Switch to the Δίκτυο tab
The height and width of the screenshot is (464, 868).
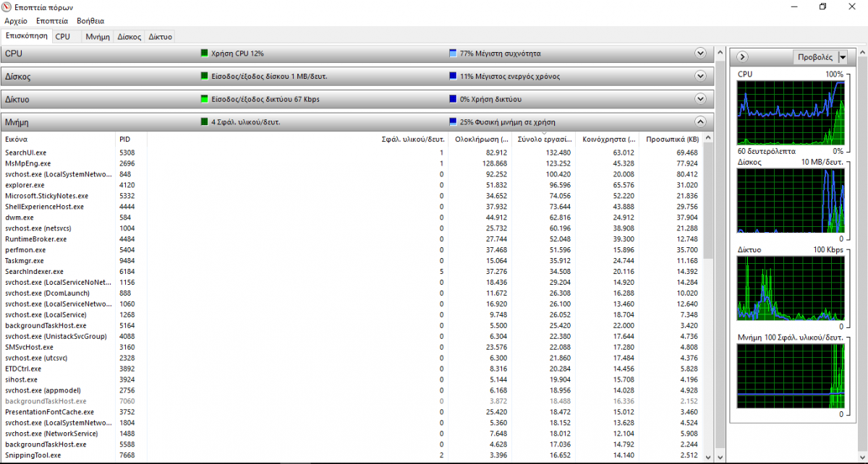tap(160, 36)
